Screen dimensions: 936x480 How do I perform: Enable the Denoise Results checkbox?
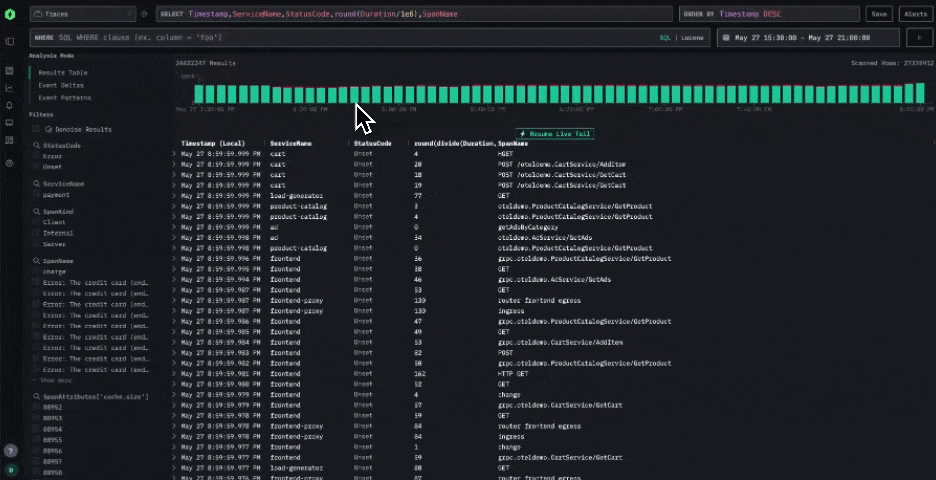pyautogui.click(x=37, y=129)
